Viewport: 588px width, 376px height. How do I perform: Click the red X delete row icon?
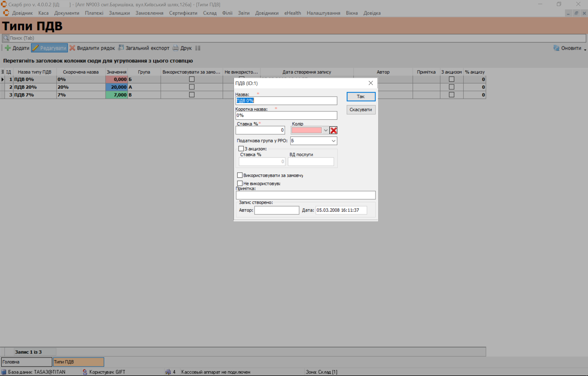tap(72, 48)
